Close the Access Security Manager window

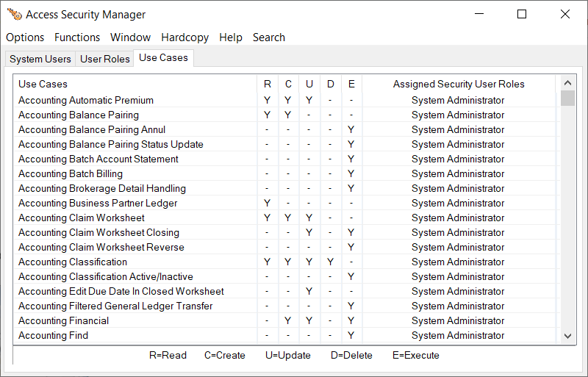565,14
